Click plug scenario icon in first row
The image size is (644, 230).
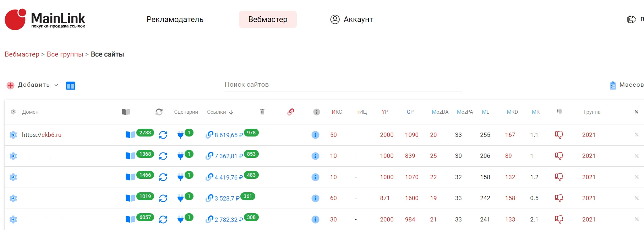(x=180, y=135)
